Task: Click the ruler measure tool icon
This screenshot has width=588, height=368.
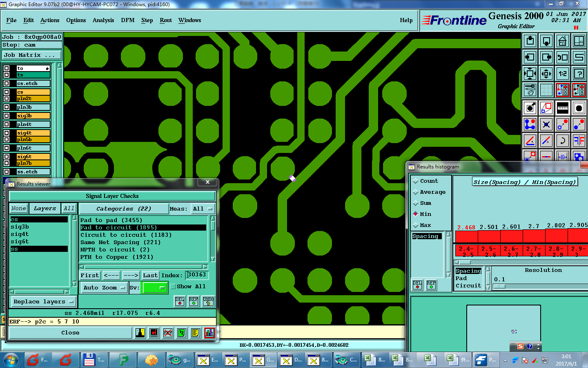Action: click(x=563, y=108)
